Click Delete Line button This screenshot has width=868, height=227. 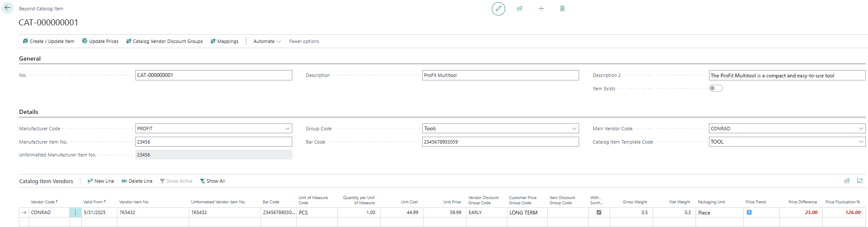pos(137,181)
